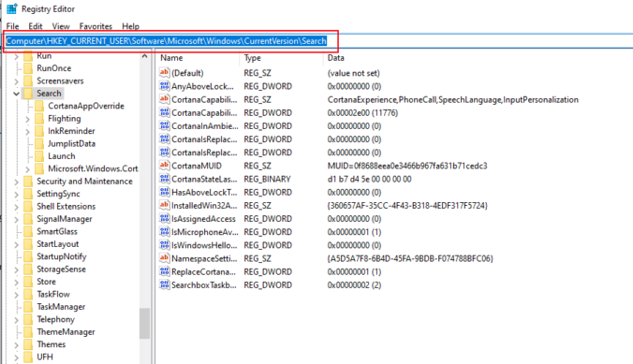The height and width of the screenshot is (364, 633).
Task: Open the Edit menu
Action: pos(36,26)
